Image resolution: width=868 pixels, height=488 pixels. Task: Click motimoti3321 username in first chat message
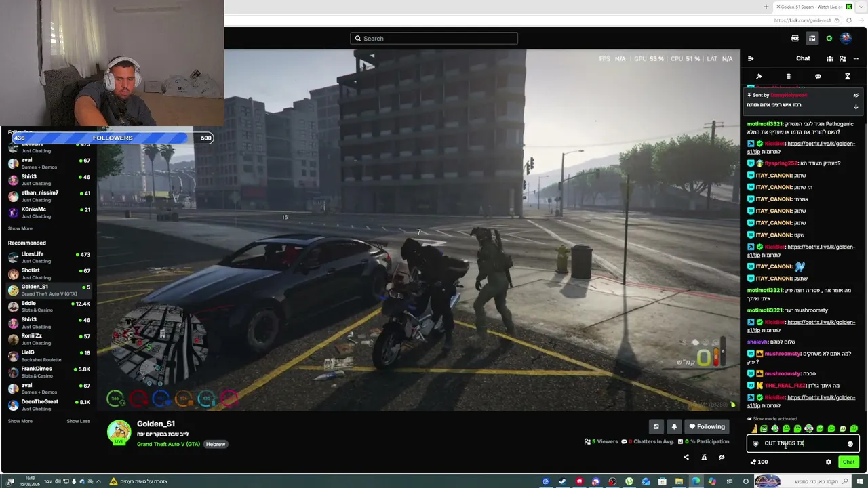tap(764, 124)
